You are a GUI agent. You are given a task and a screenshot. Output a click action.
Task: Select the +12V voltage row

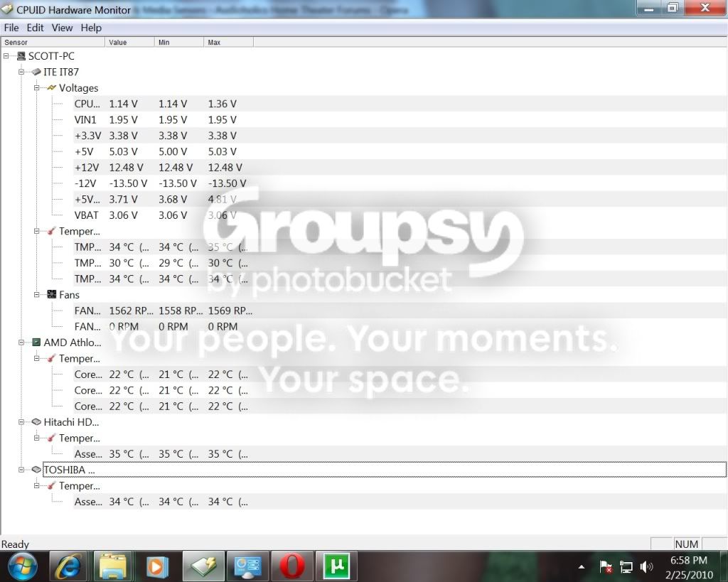point(400,168)
